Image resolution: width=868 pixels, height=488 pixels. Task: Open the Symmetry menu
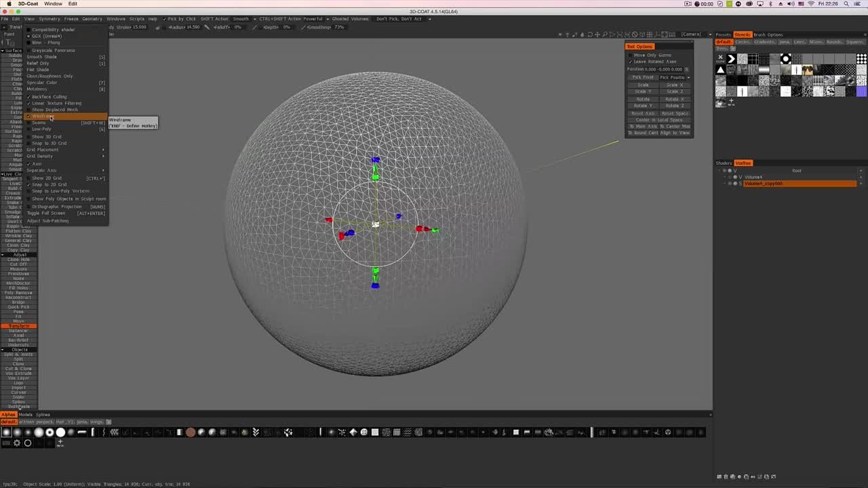(49, 19)
